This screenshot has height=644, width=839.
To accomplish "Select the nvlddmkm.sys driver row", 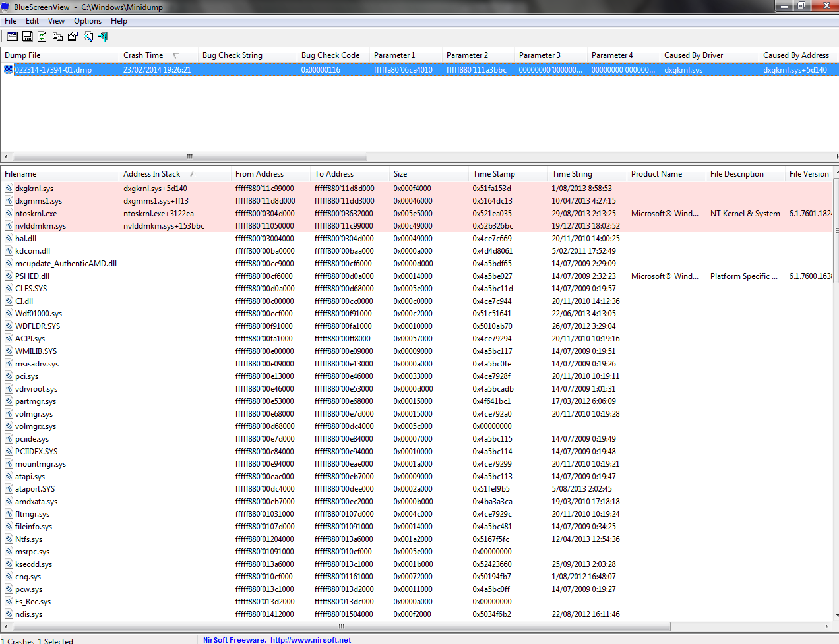I will point(40,226).
